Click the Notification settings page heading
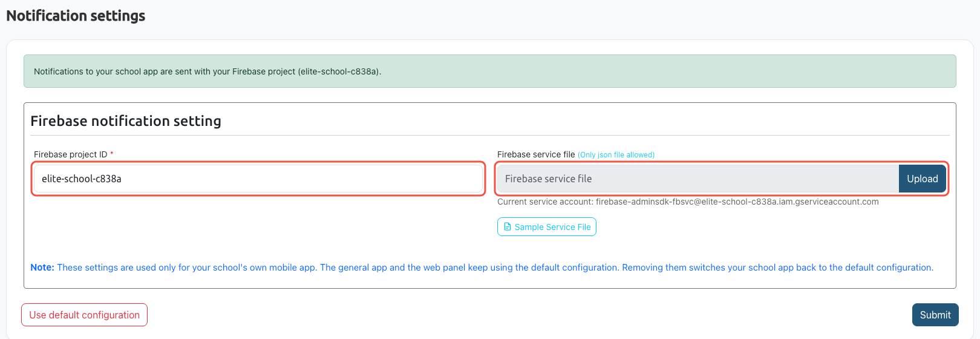This screenshot has height=339, width=980. (x=76, y=16)
